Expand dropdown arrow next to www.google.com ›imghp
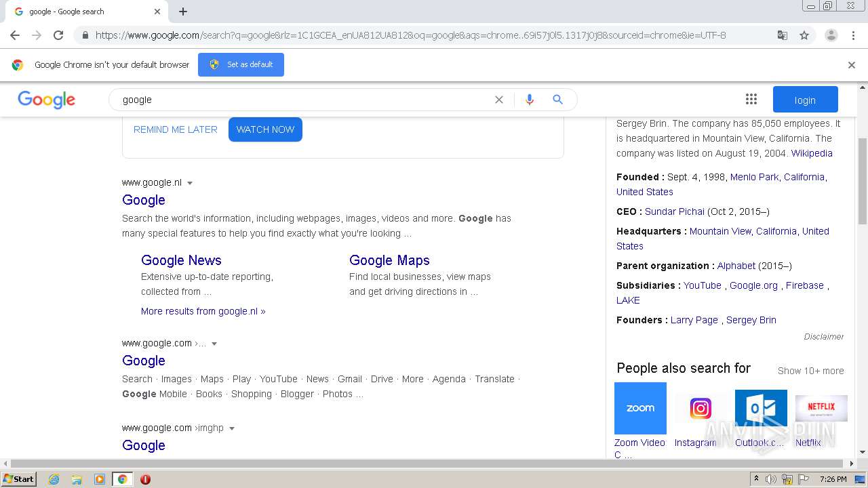 232,428
